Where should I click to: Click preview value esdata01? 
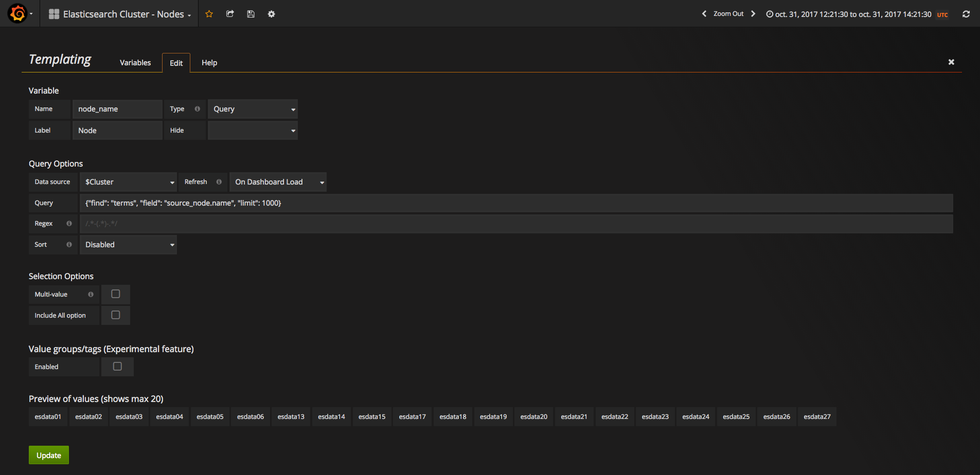click(x=48, y=417)
